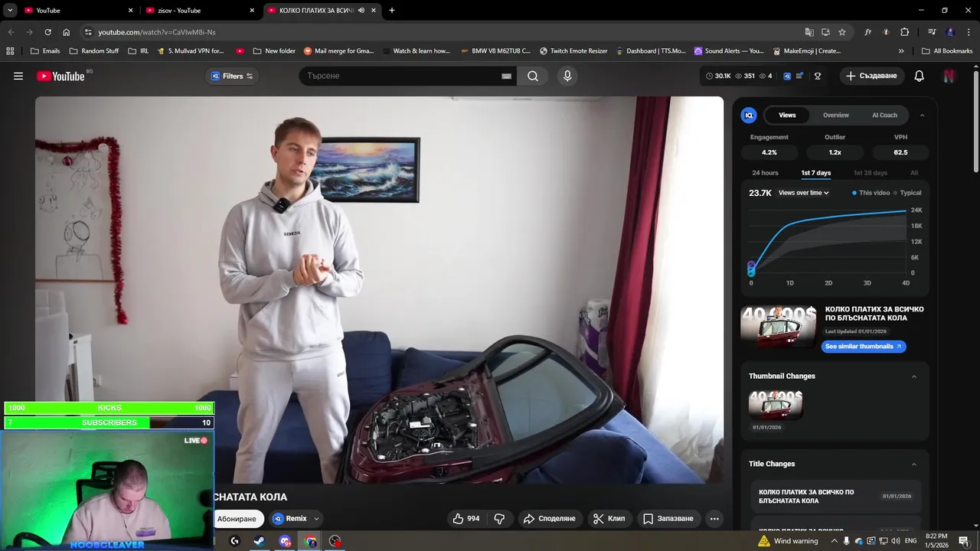Open the tab search dropdown arrow

point(10,11)
